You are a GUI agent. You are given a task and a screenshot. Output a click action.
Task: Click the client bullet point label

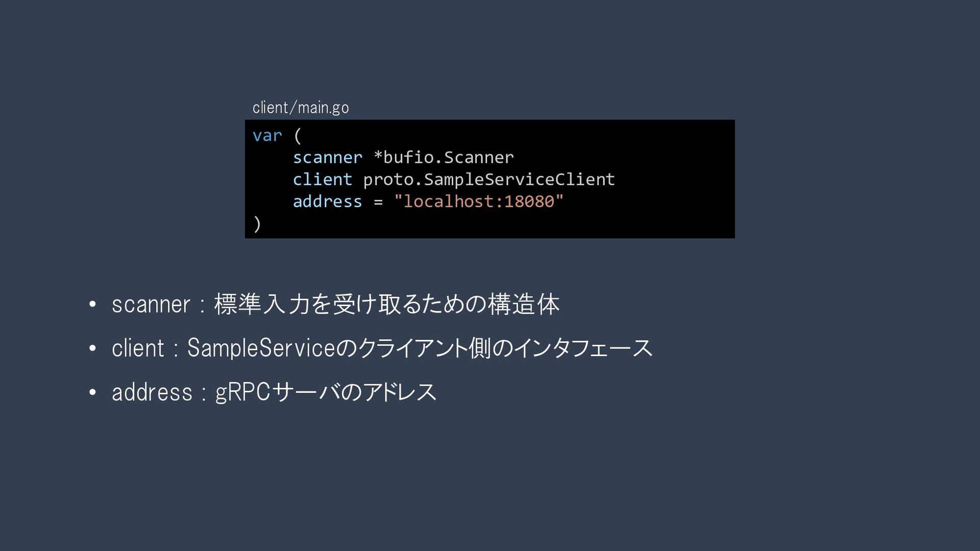(x=138, y=348)
